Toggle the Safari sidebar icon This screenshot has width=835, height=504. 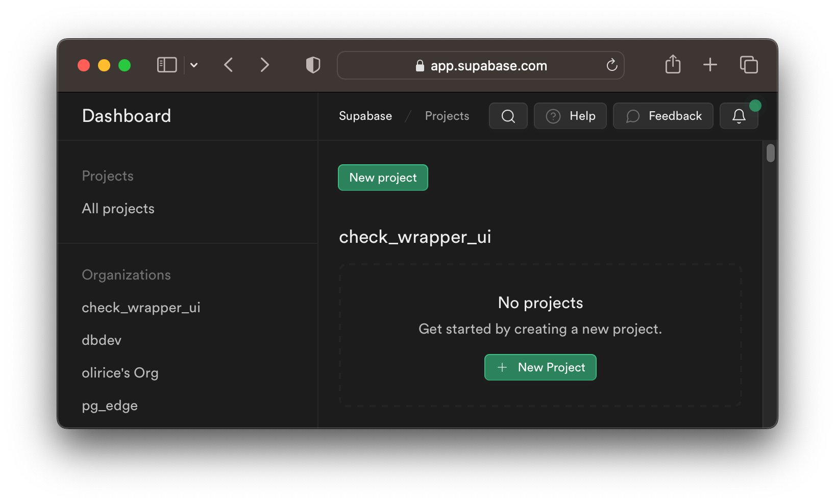167,65
